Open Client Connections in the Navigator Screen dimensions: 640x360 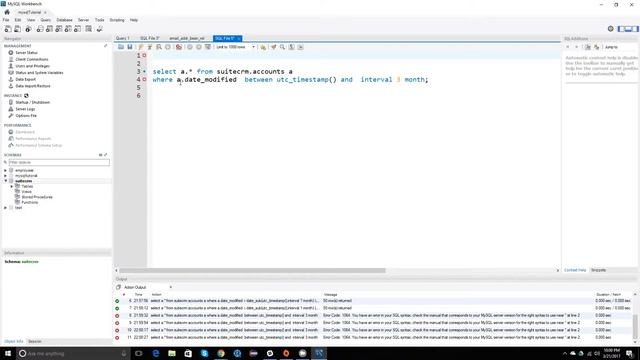(x=31, y=59)
